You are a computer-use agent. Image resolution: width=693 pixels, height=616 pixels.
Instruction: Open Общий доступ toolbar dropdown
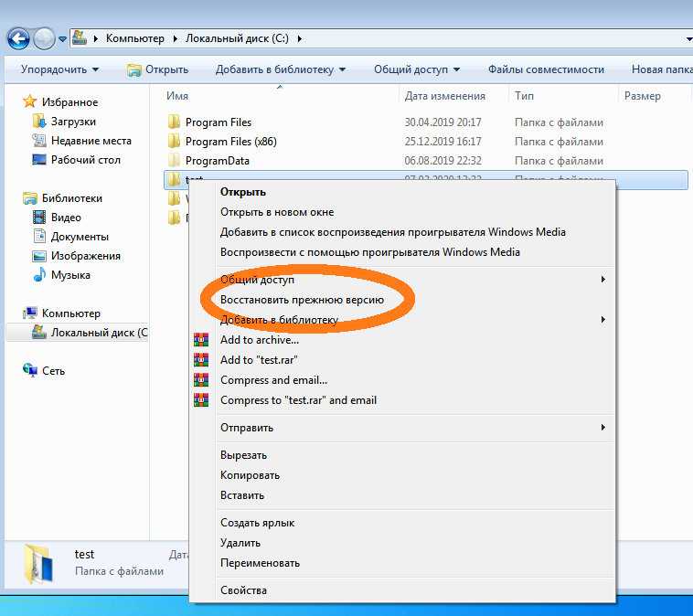[x=417, y=69]
